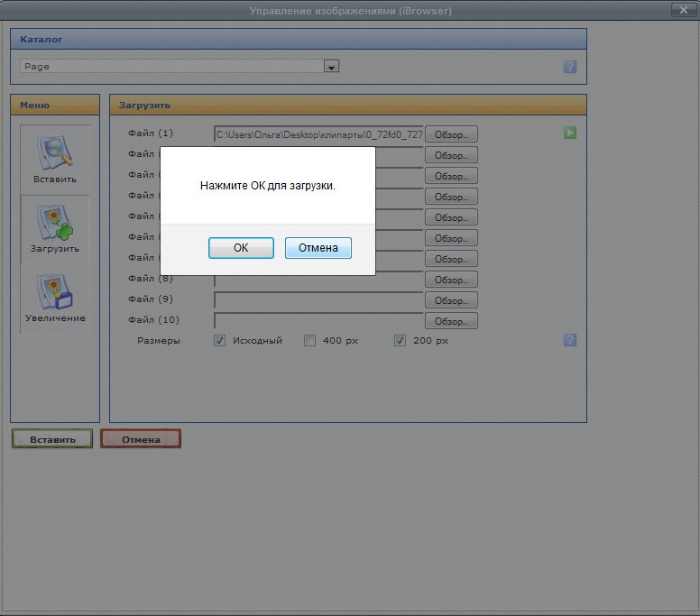Click Обзор button for Файл (9)
This screenshot has height=616, width=700.
point(451,300)
